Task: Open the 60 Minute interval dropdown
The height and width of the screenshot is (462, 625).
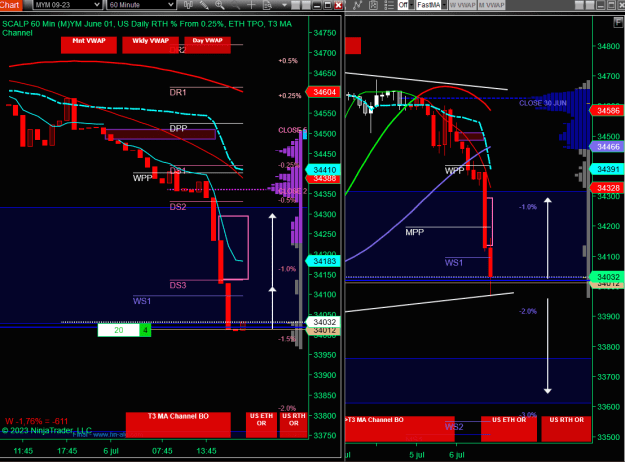Action: tap(141, 5)
